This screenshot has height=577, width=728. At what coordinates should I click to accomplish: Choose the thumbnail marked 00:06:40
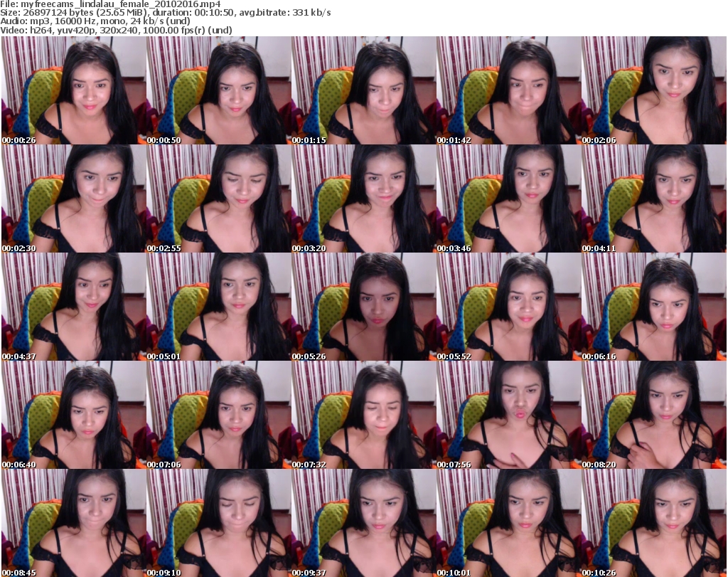tap(73, 415)
